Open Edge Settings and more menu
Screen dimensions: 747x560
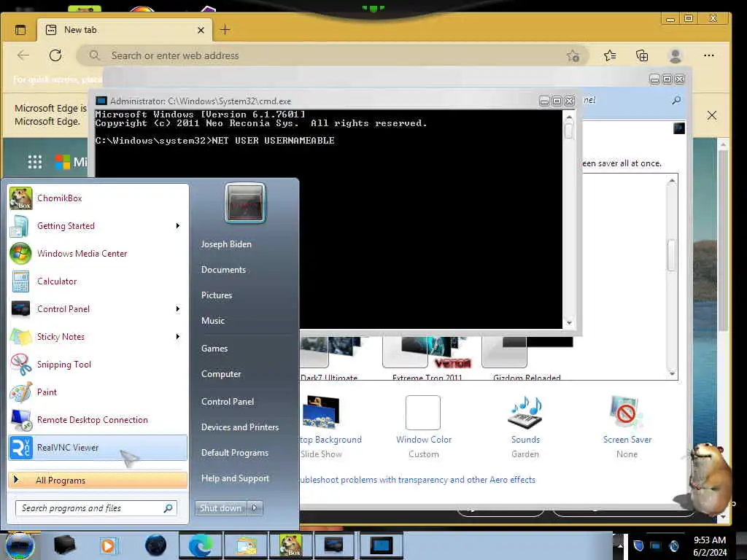click(x=709, y=55)
